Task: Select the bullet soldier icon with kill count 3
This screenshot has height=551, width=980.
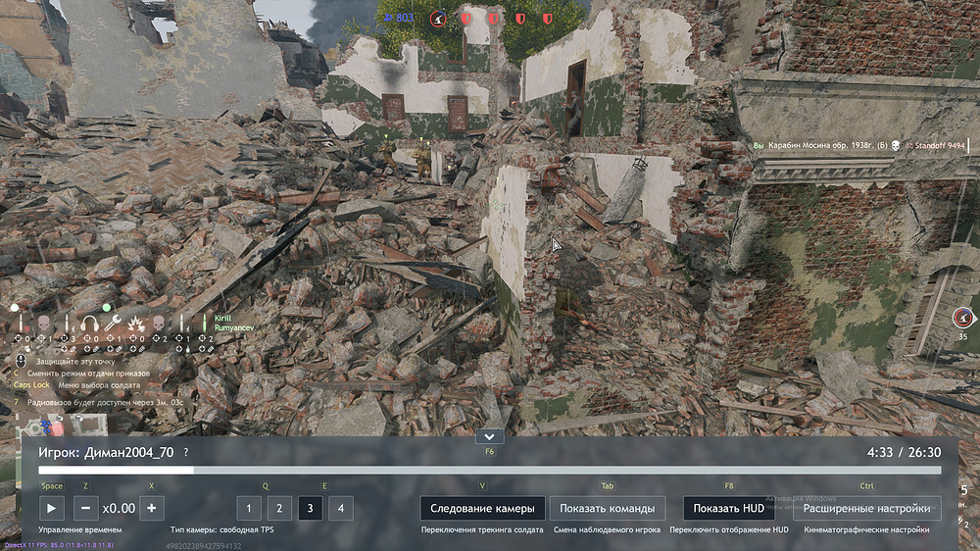Action: (67, 323)
